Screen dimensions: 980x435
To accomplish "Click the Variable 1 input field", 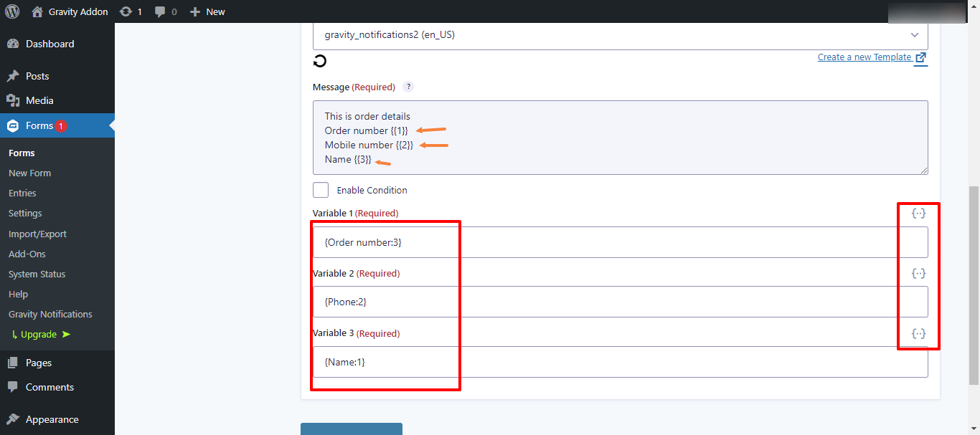I will 620,242.
